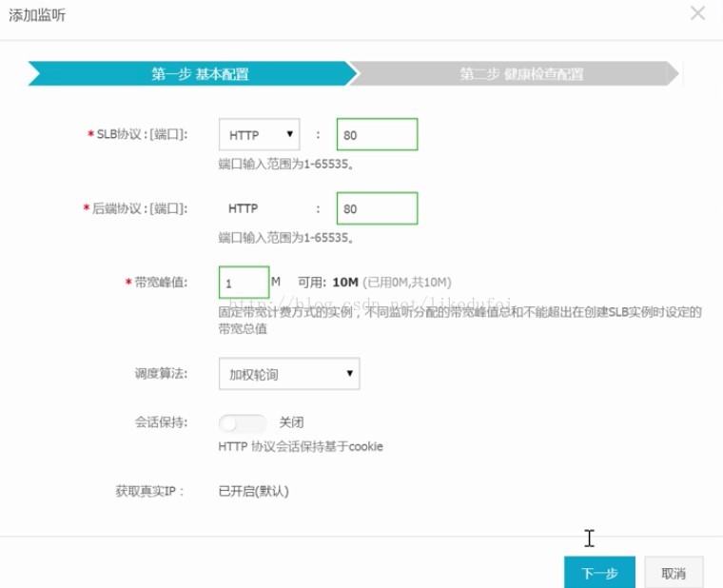Focus the 带宽峰值 input field
The height and width of the screenshot is (588, 723).
click(244, 283)
